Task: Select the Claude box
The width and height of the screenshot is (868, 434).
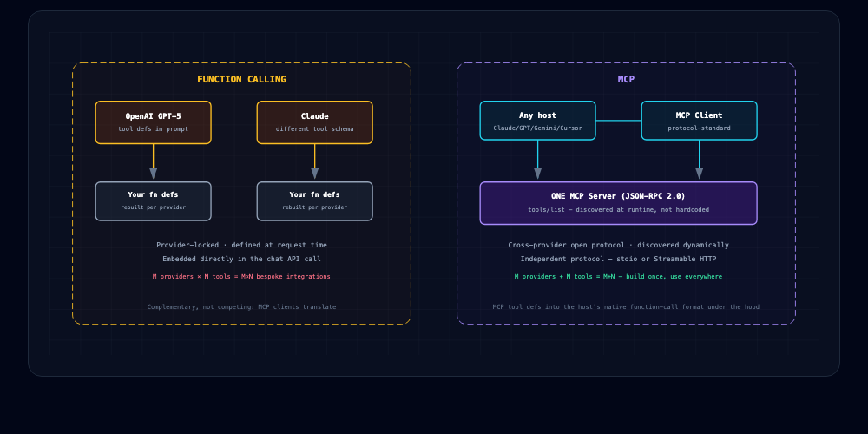Action: (314, 122)
